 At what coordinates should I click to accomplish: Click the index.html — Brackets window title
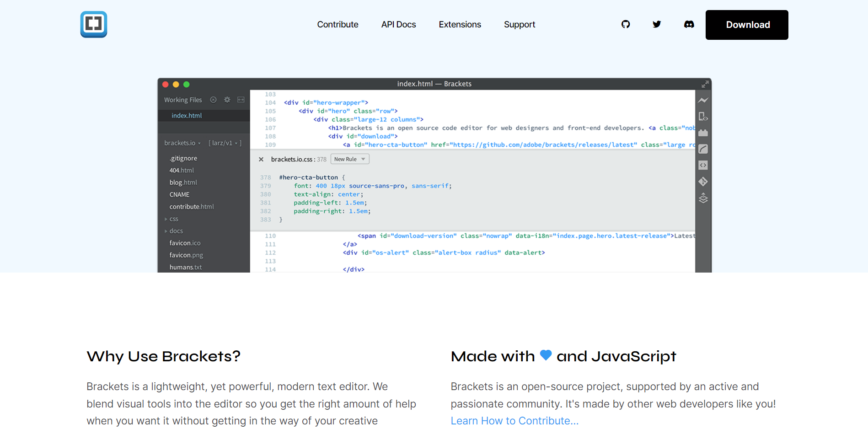pos(434,84)
